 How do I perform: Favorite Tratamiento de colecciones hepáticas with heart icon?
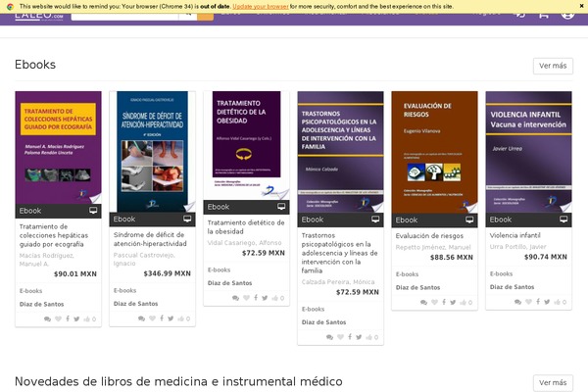58,318
